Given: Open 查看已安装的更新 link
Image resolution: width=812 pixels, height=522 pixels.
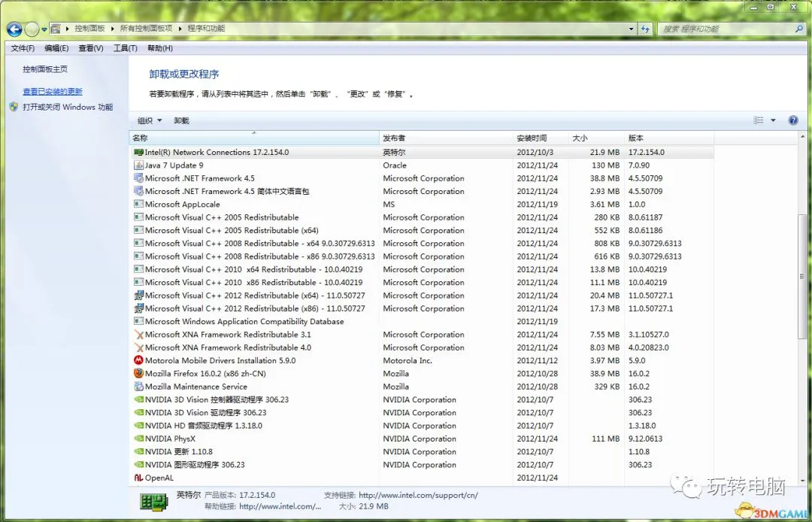Looking at the screenshot, I should (53, 92).
